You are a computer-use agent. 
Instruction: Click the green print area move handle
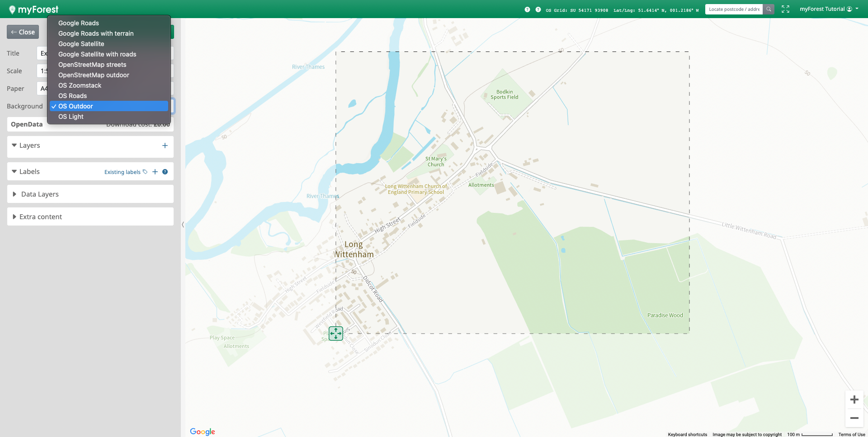(336, 334)
